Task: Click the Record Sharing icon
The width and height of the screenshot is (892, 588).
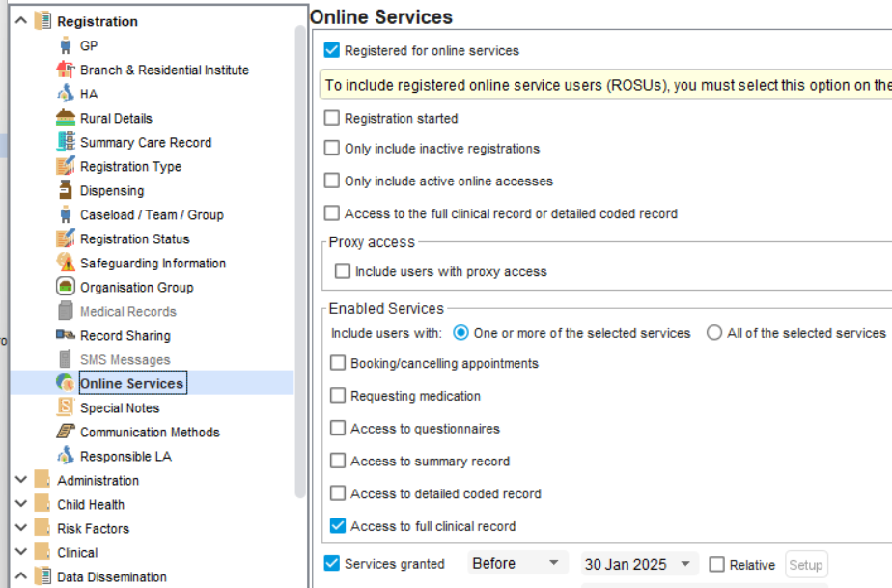Action: click(x=66, y=335)
